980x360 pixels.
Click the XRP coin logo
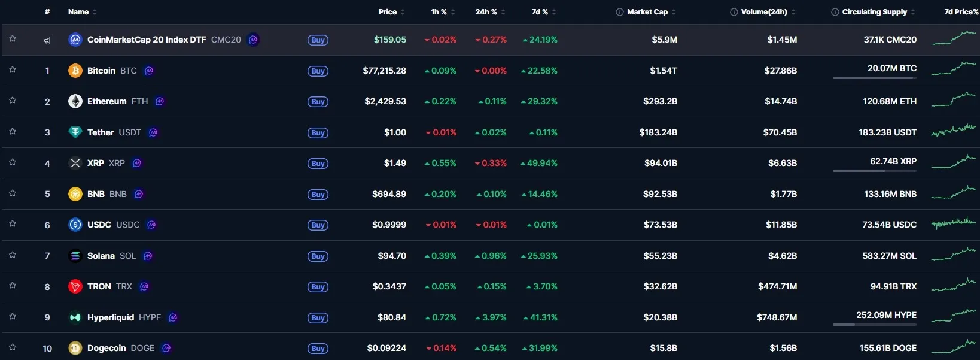[x=75, y=163]
